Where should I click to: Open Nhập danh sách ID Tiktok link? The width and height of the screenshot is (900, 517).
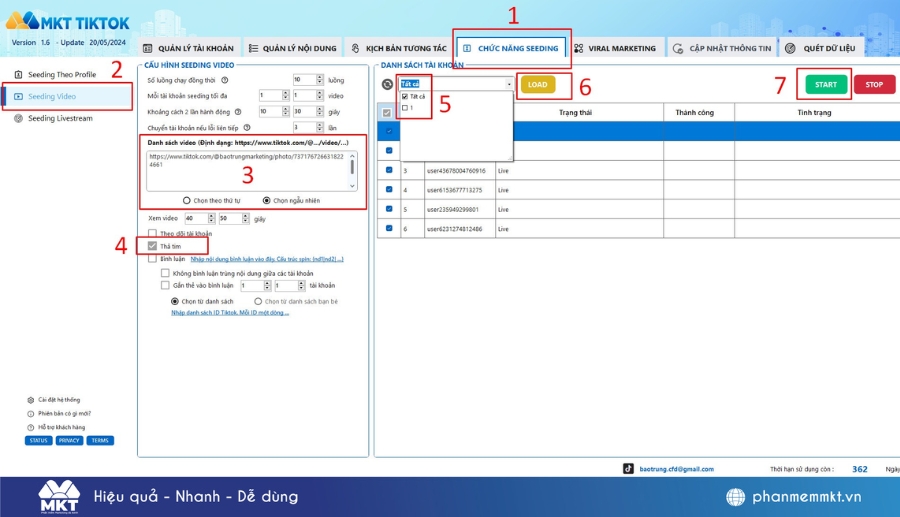(230, 313)
